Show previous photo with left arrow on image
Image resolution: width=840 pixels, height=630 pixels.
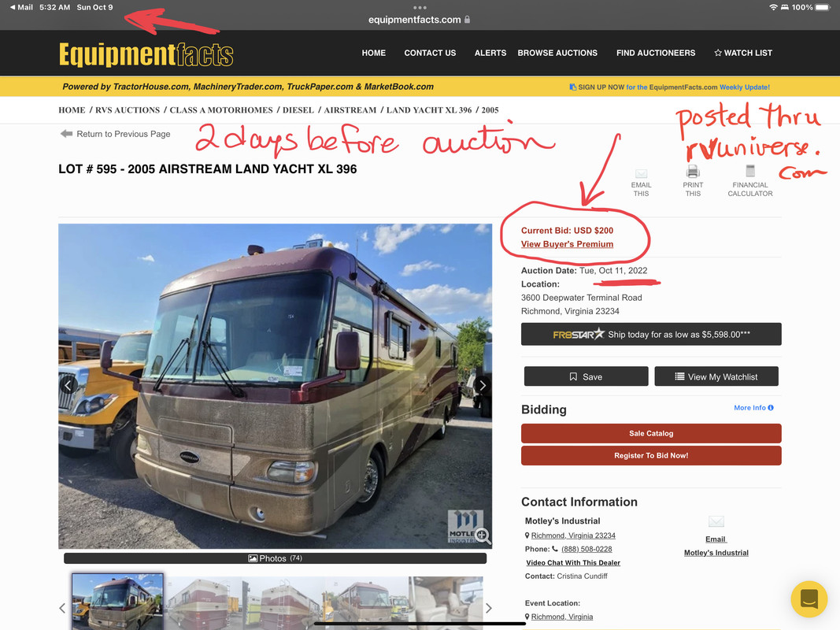[x=68, y=385]
